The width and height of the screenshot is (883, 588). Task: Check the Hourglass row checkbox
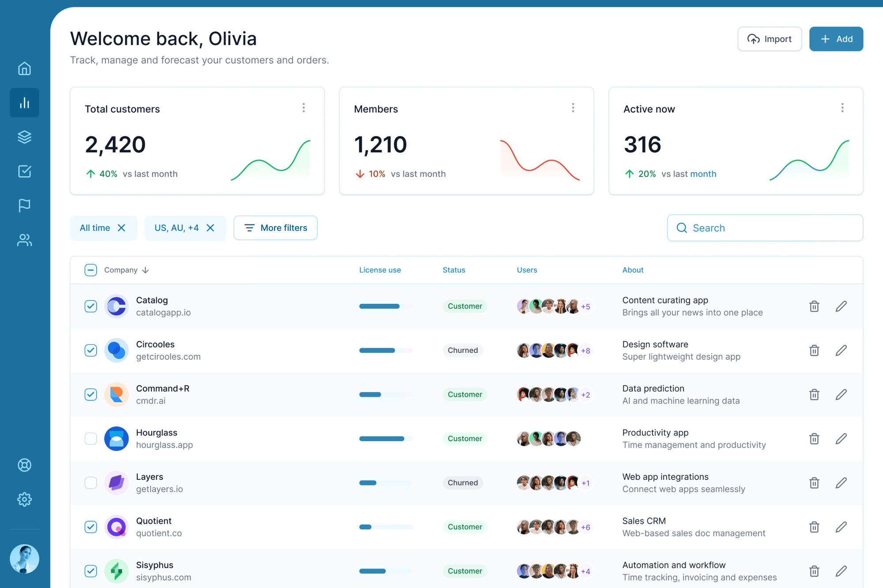tap(91, 438)
